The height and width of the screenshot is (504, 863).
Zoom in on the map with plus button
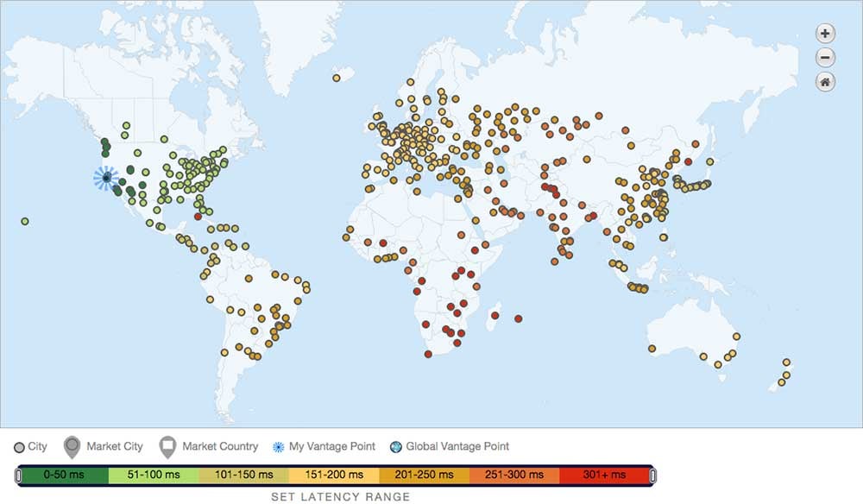pyautogui.click(x=824, y=34)
